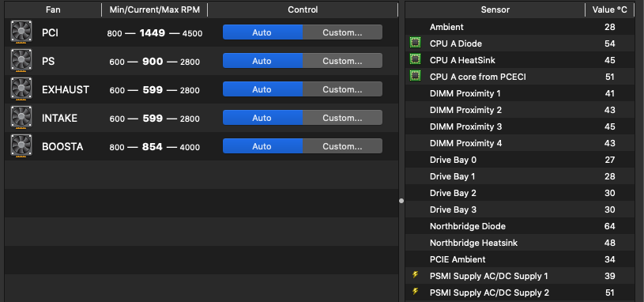The width and height of the screenshot is (644, 302).
Task: Select the Northbridge Diode sensor row
Action: 520,226
